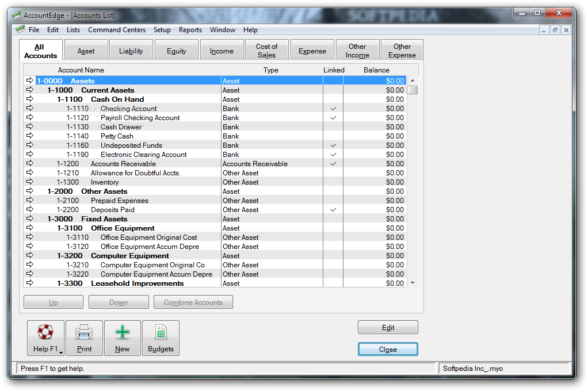Click arrow icon beside 1-2000 Other Assets
The image size is (588, 391).
pos(30,190)
